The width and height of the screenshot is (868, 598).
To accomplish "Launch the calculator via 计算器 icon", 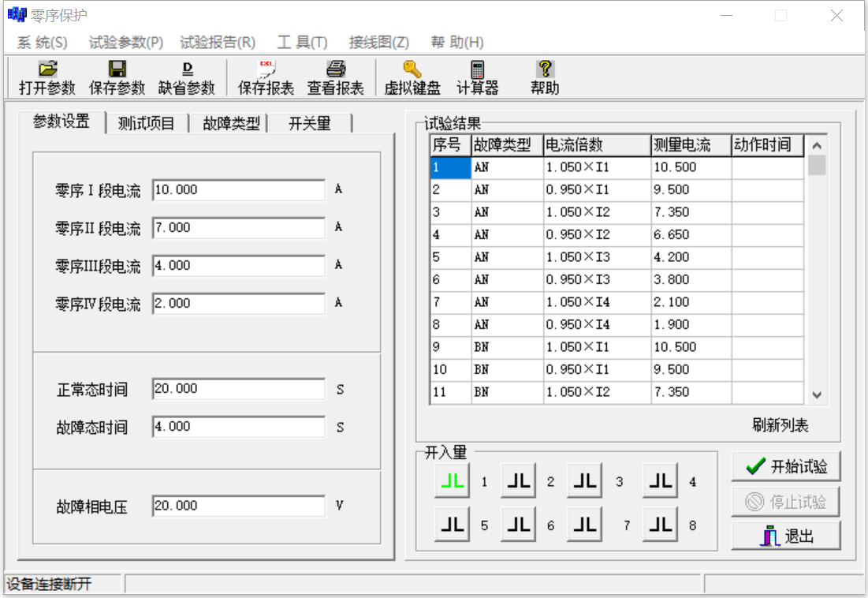I will (479, 77).
